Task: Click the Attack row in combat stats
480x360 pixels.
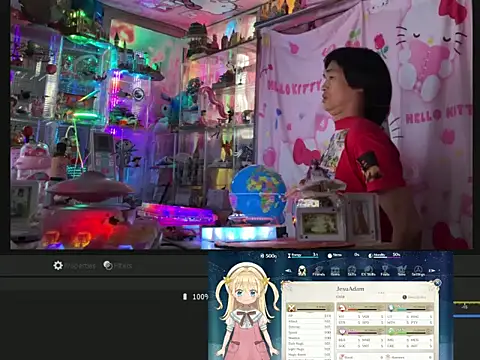Action: pos(310,321)
